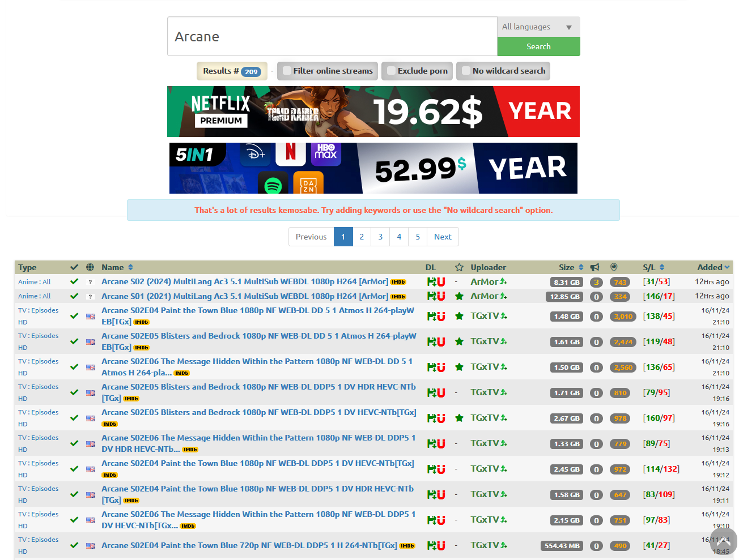This screenshot has height=560, width=739.
Task: Click view count 3,010 badge
Action: [x=623, y=317]
